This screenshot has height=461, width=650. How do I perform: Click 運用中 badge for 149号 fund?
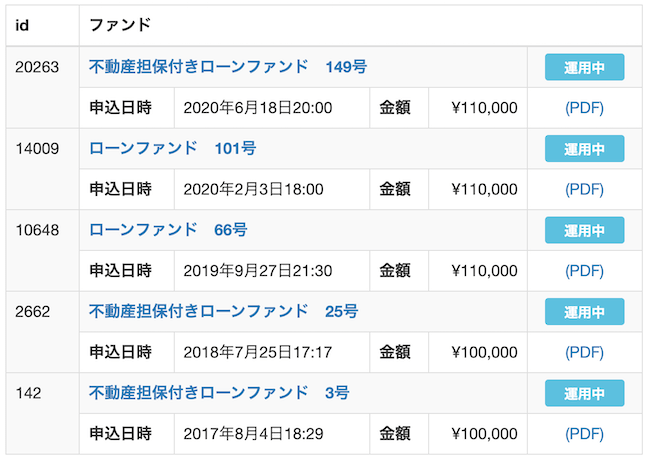tap(585, 67)
